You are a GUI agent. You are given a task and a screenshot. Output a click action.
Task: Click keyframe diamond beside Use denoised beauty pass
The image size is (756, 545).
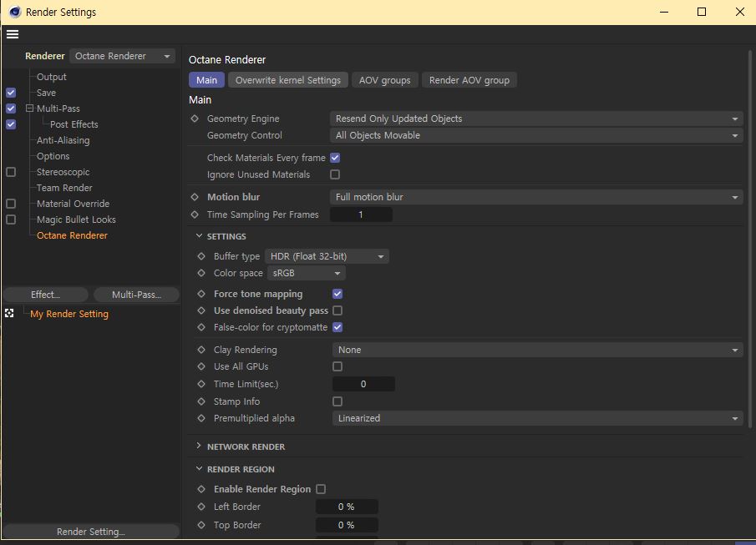201,310
